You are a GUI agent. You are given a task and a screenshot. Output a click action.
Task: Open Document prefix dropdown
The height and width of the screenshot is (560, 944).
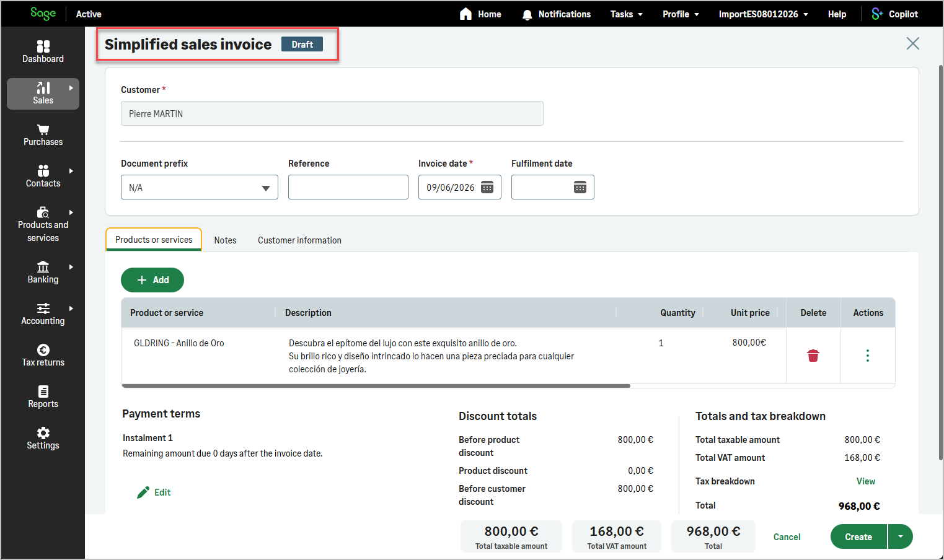200,187
